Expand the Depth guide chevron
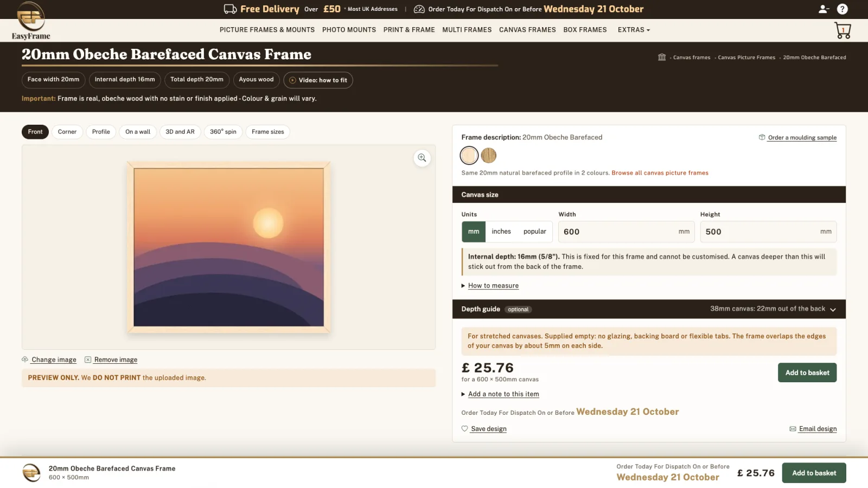 click(833, 309)
